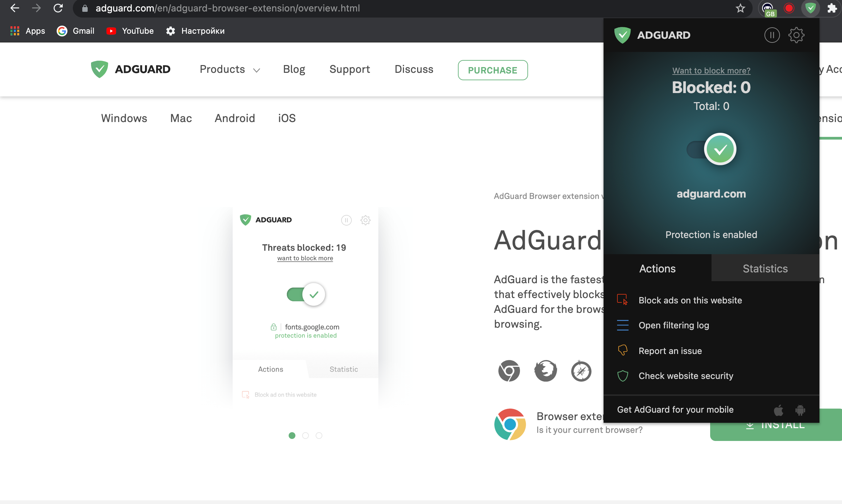Click the Blog navigation menu item
842x504 pixels.
point(294,70)
